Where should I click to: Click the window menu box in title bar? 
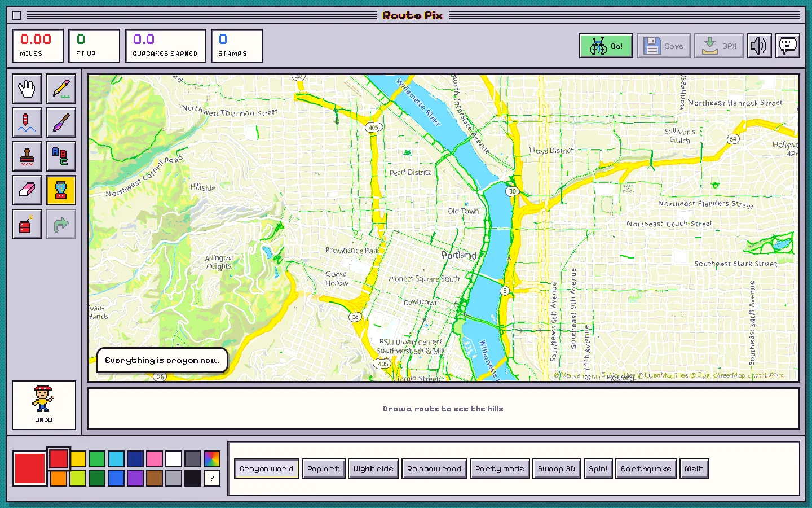[16, 15]
